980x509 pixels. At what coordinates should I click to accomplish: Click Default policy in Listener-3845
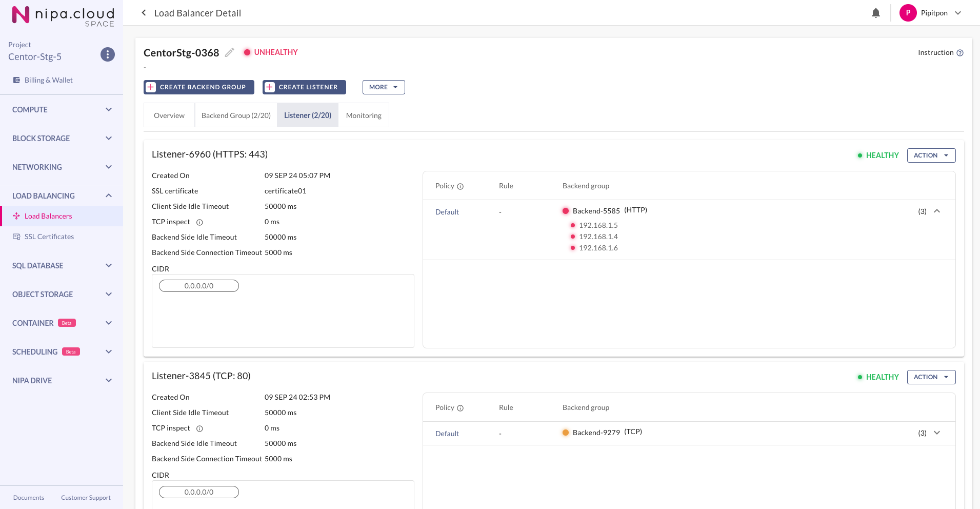click(447, 434)
